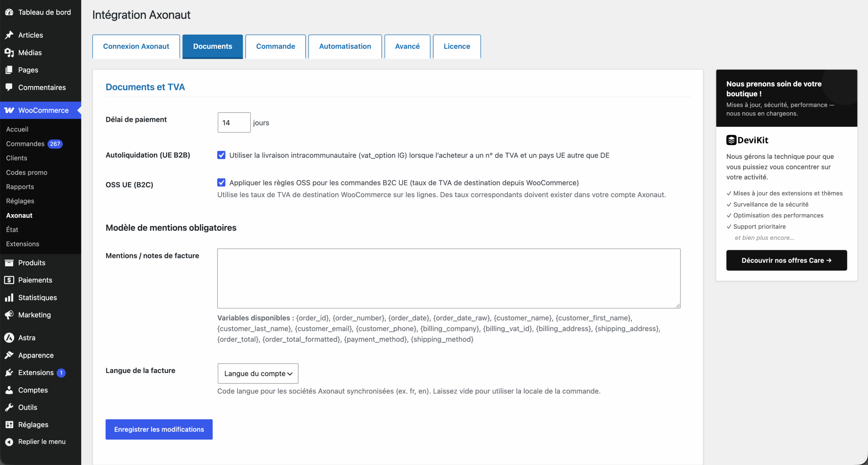
Task: Click the Produits box icon
Action: point(9,263)
